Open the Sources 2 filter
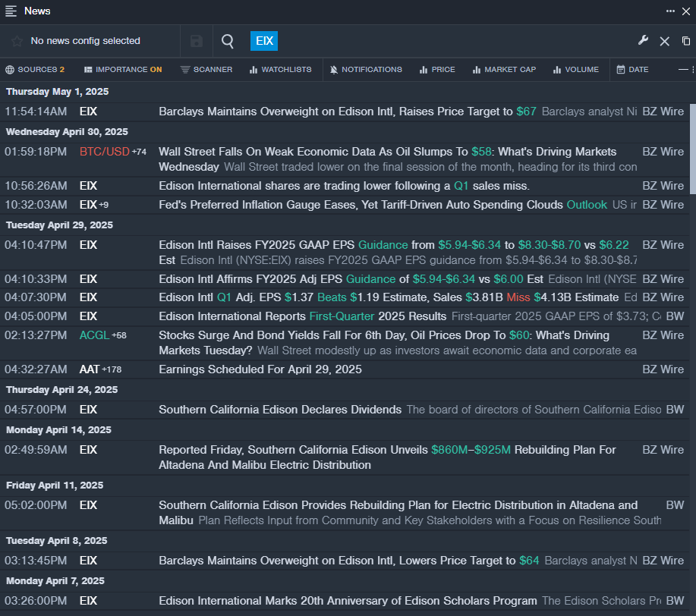 click(x=35, y=70)
